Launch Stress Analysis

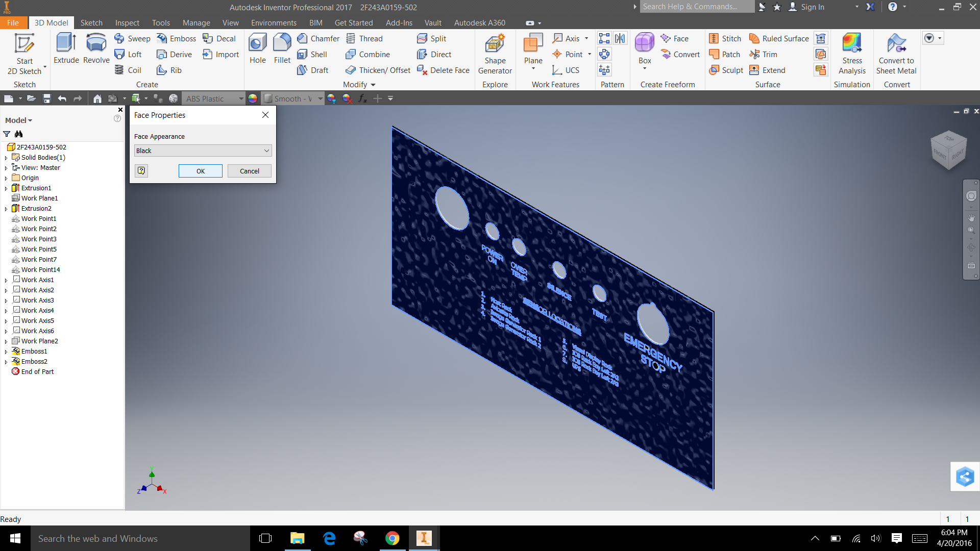852,54
